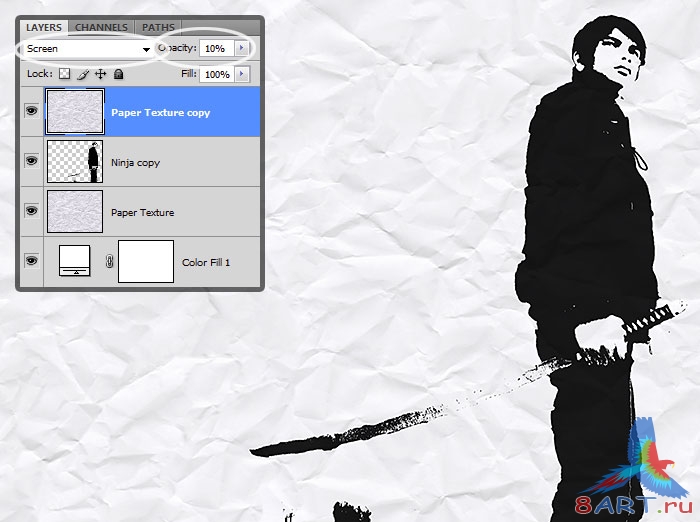Switch to the Layers tab
The width and height of the screenshot is (700, 522).
[x=44, y=27]
